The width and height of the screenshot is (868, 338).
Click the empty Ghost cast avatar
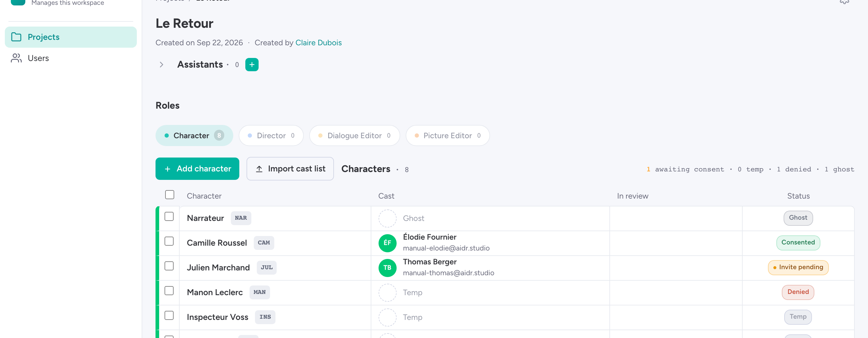tap(387, 218)
